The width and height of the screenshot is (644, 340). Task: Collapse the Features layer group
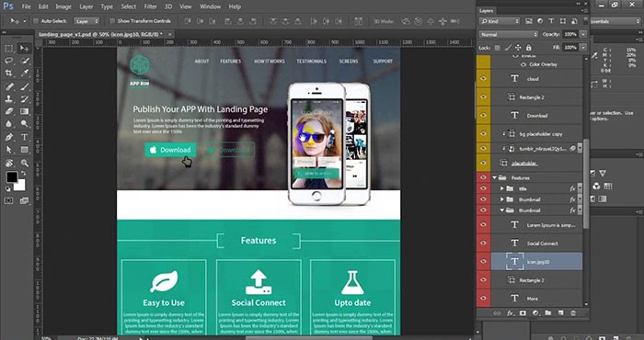tap(495, 177)
